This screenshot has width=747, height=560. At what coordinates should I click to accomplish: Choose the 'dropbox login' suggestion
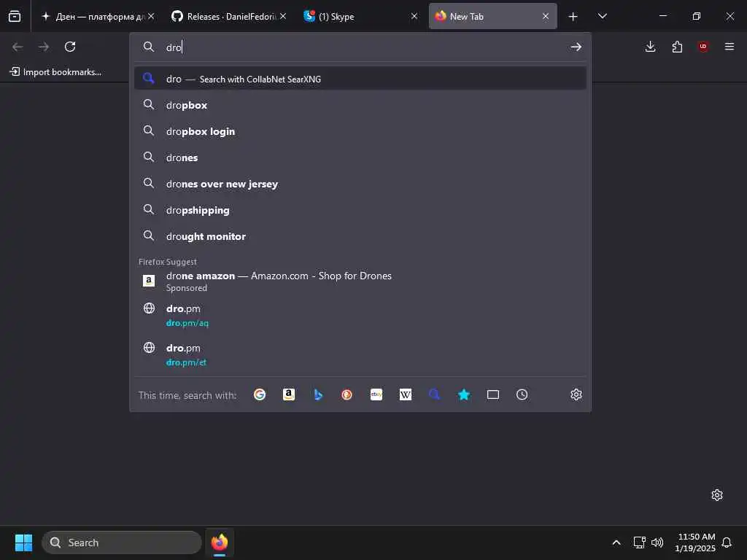click(360, 131)
